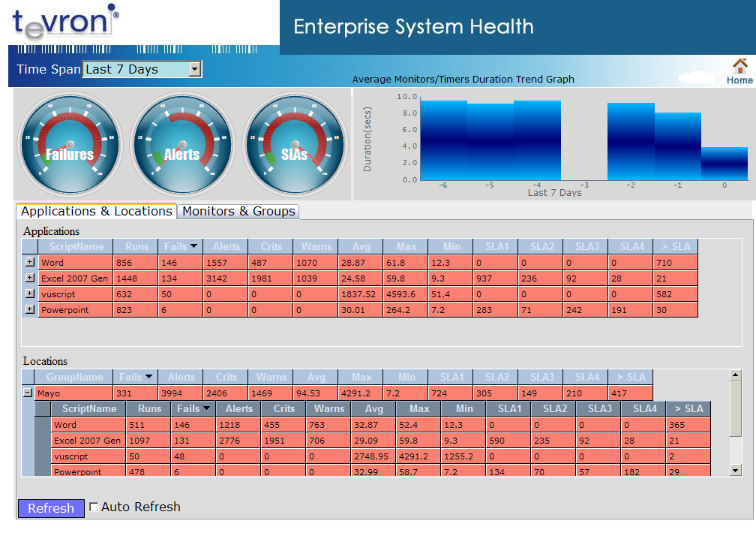This screenshot has height=560, width=756.
Task: Sort Locations by > SLA header
Action: [631, 377]
